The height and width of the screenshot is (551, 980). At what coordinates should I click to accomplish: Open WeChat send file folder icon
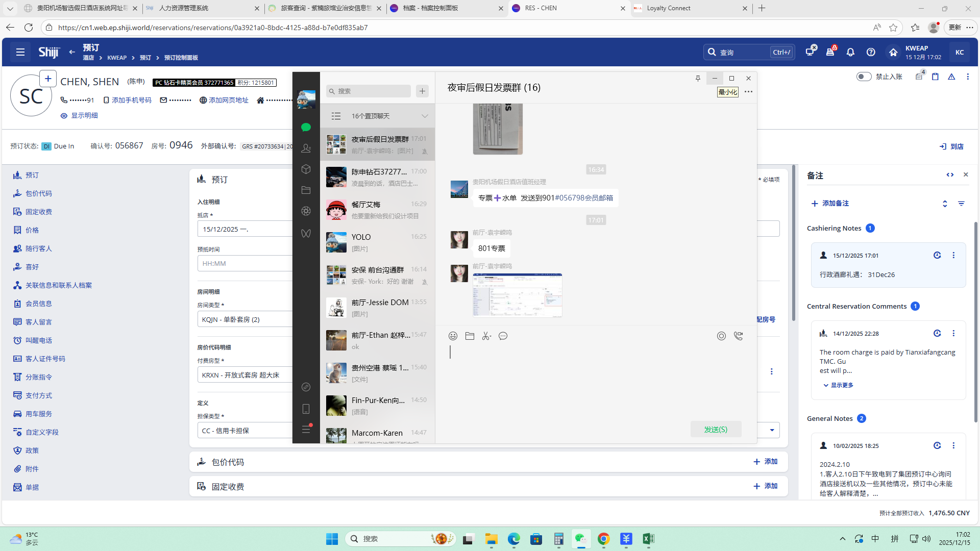coord(470,336)
